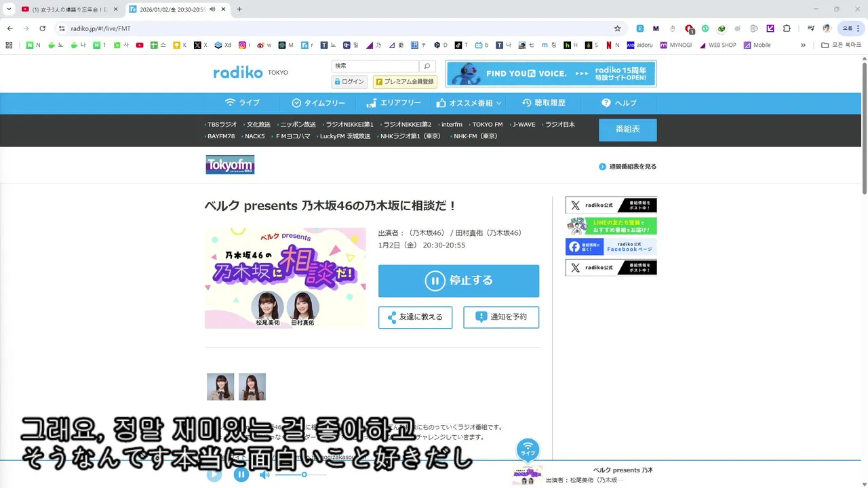
Task: Open site information icon in address bar
Action: [62, 28]
